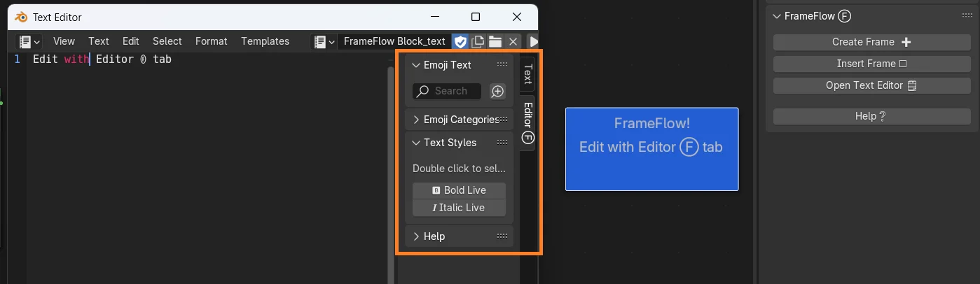980x284 pixels.
Task: Switch to the Text sidebar tab
Action: tap(527, 74)
